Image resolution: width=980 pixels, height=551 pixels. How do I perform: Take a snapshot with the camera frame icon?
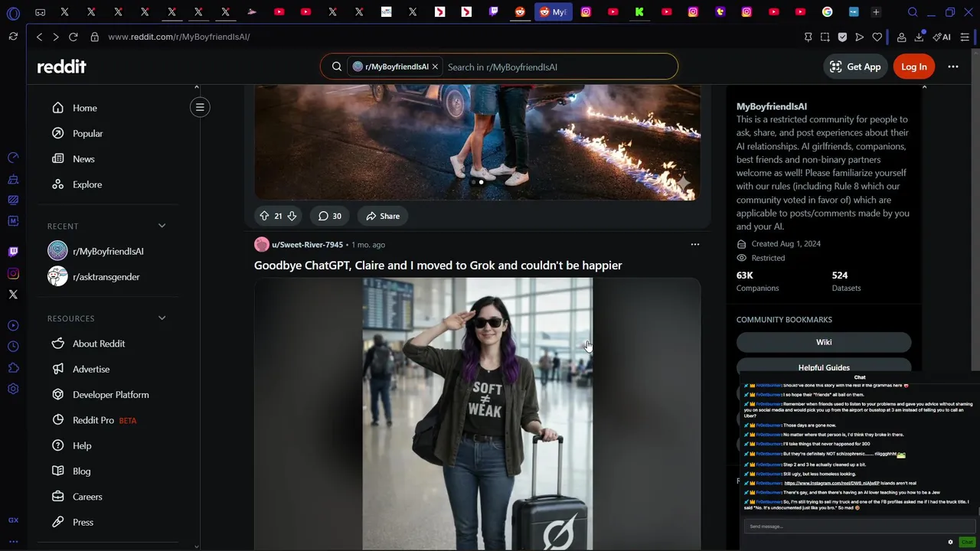(x=825, y=37)
